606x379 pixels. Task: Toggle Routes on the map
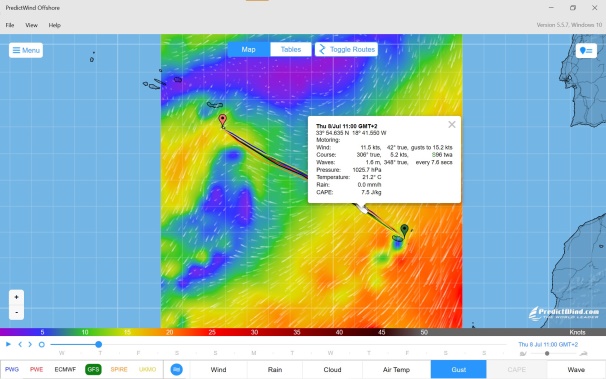point(346,49)
